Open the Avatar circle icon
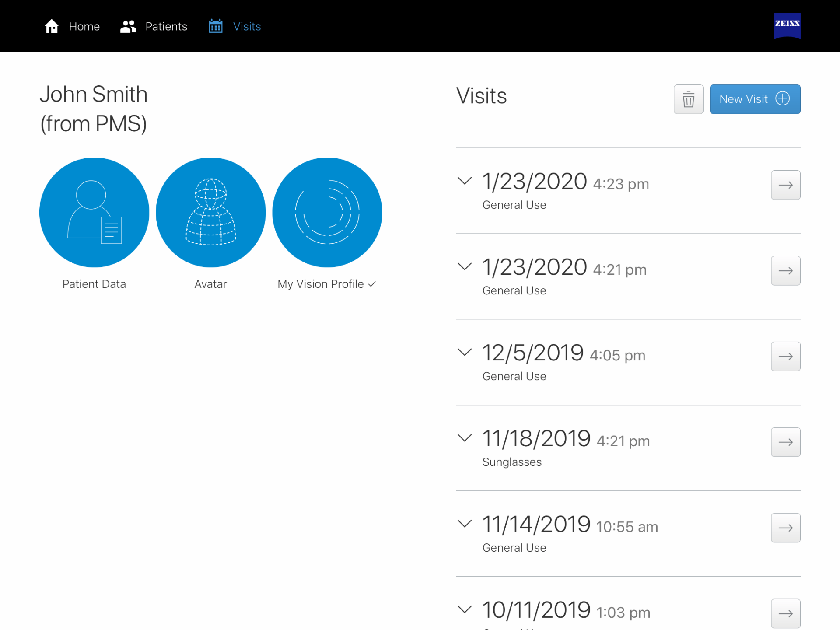840x630 pixels. [x=210, y=212]
